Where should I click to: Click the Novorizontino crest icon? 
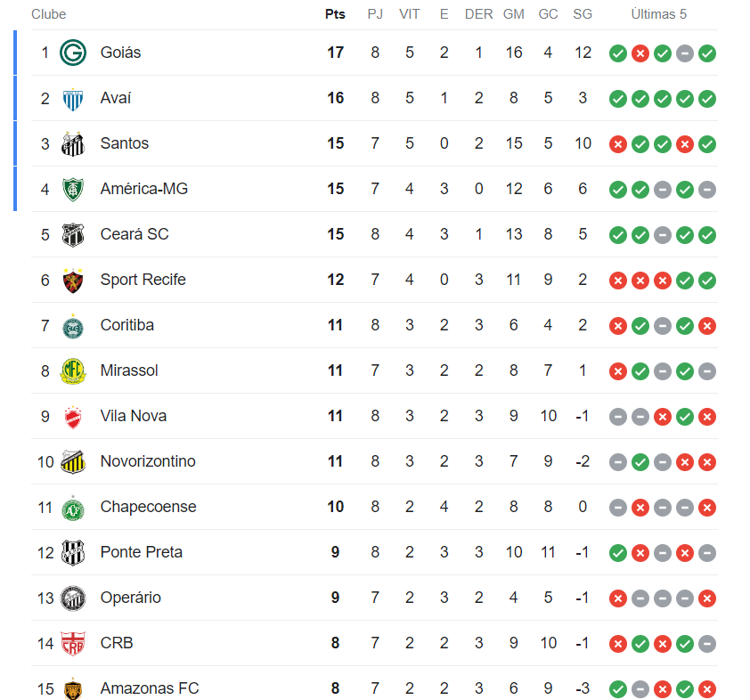(73, 462)
